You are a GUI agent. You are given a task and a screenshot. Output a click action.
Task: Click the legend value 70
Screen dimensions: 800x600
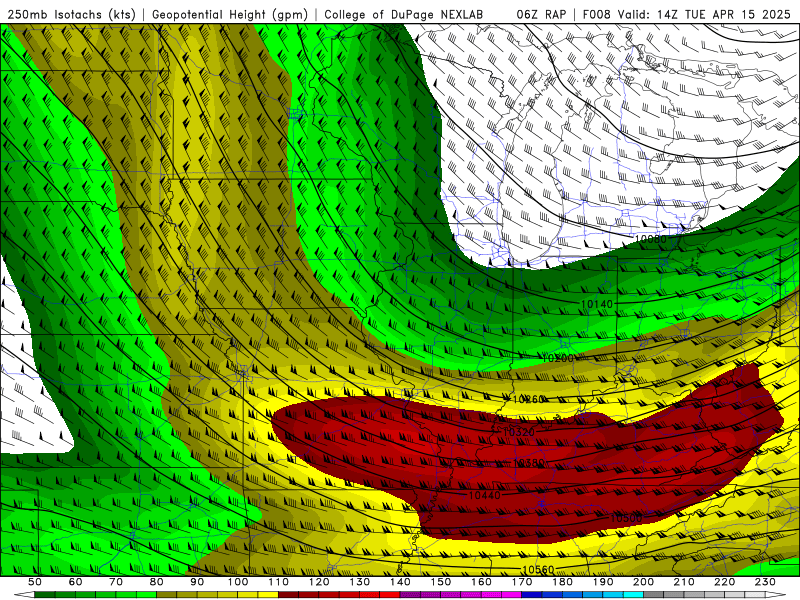(116, 582)
